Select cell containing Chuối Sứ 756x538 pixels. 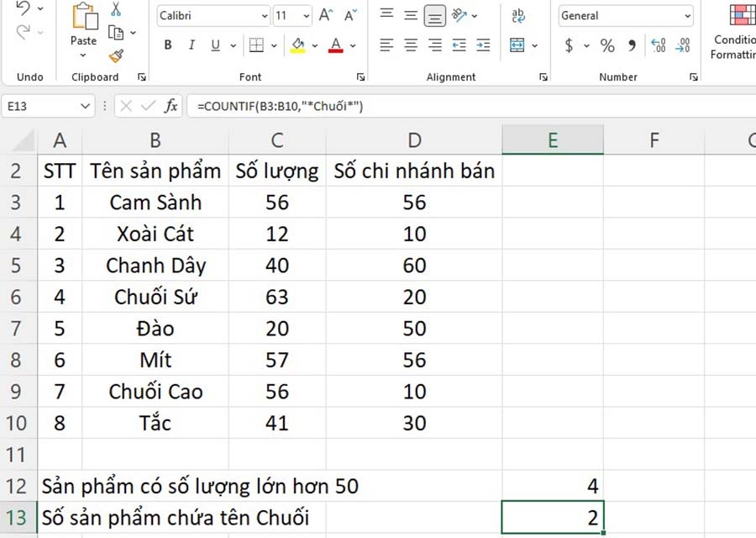[x=155, y=297]
